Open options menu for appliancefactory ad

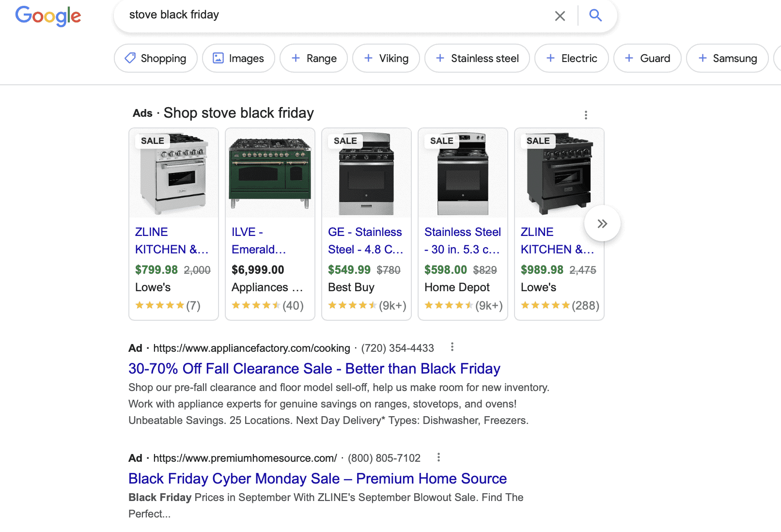coord(452,347)
